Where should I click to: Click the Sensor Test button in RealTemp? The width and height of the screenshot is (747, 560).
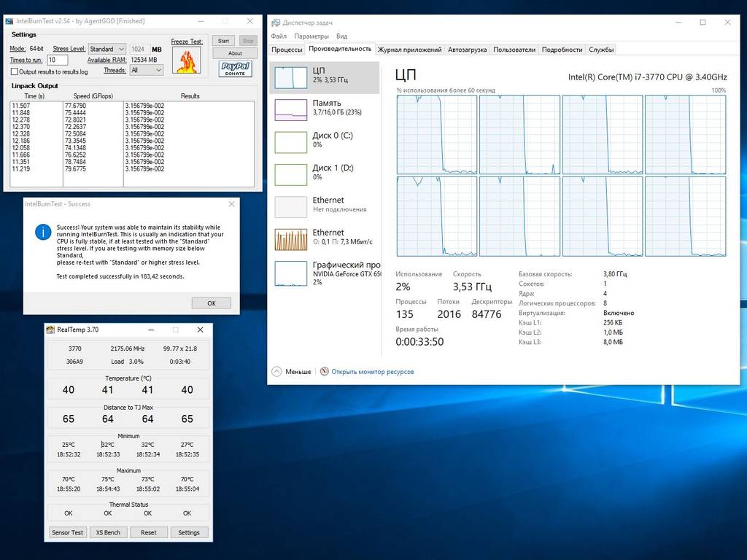coord(68,532)
